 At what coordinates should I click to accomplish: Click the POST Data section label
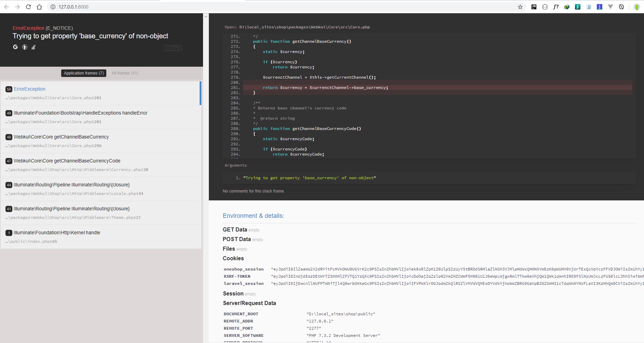237,239
